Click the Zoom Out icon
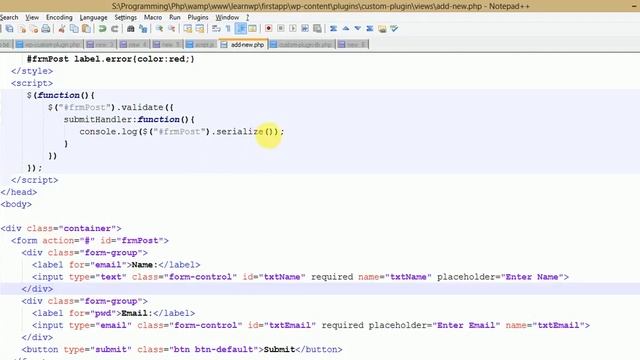The width and height of the screenshot is (640, 360). [x=171, y=29]
